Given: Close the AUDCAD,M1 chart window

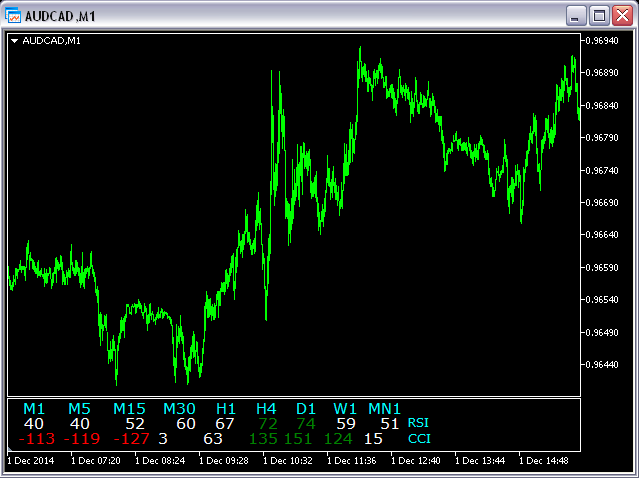Looking at the screenshot, I should click(x=622, y=15).
